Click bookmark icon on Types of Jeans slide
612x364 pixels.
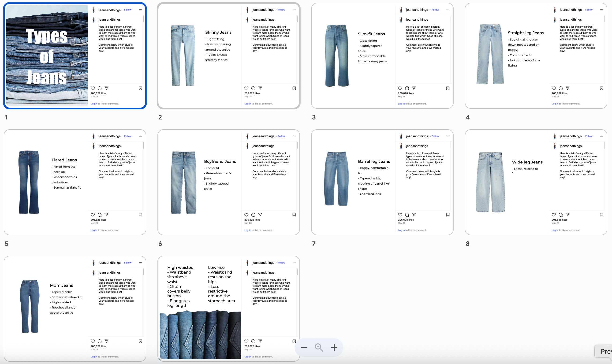click(x=140, y=88)
